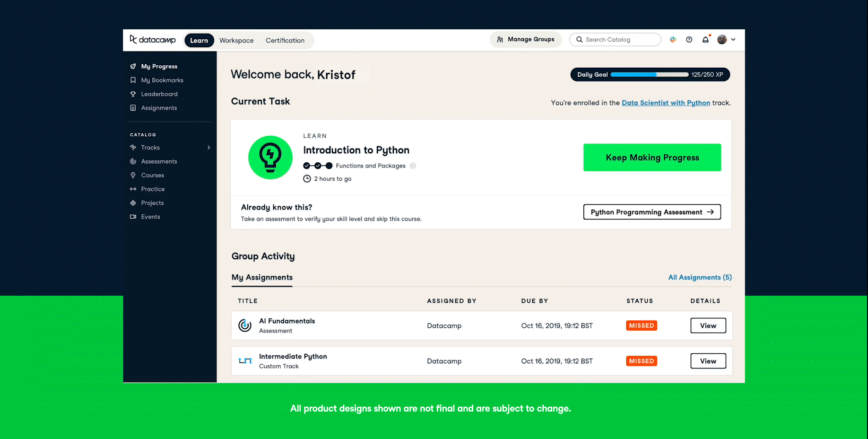Go to Practice section

pos(153,189)
